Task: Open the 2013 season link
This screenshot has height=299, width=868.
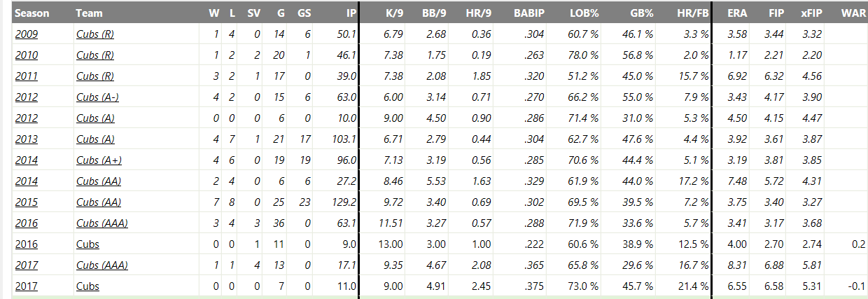Action: tap(27, 139)
